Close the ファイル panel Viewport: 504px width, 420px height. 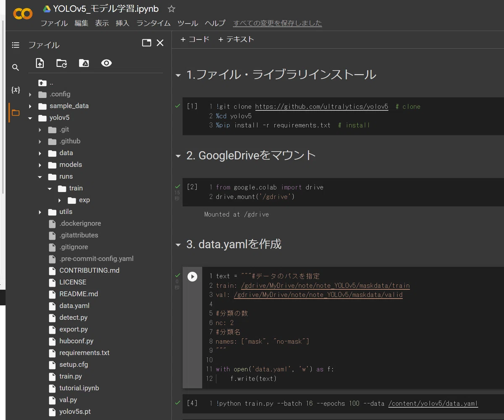160,43
